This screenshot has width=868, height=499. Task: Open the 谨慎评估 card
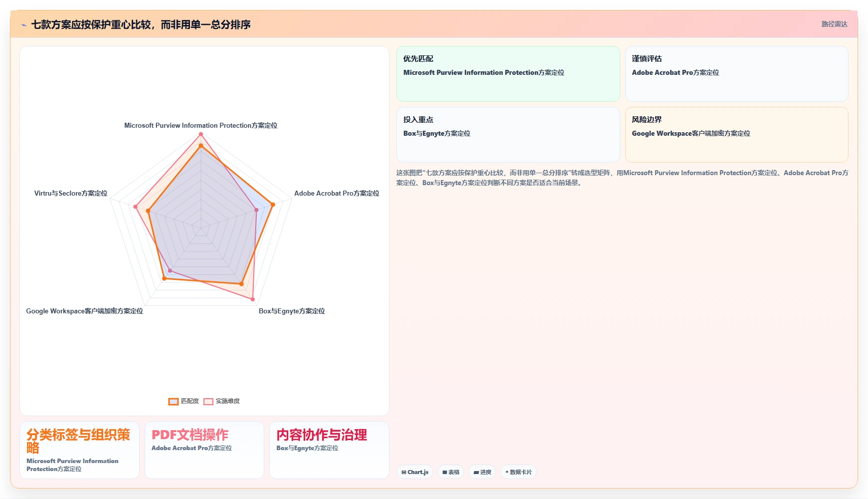736,74
